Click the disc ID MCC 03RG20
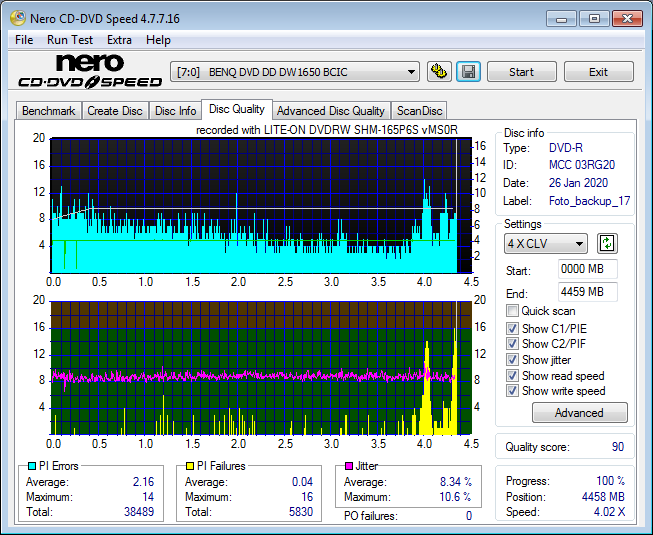The image size is (653, 535). pyautogui.click(x=582, y=165)
